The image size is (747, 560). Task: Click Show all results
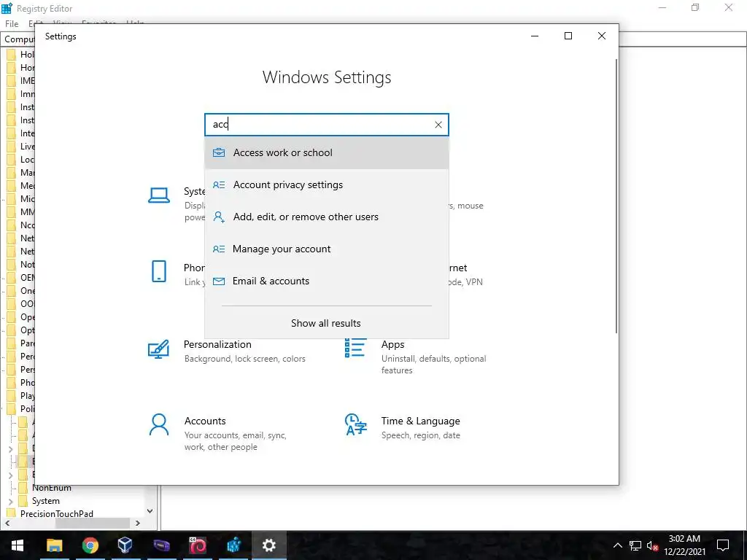326,323
